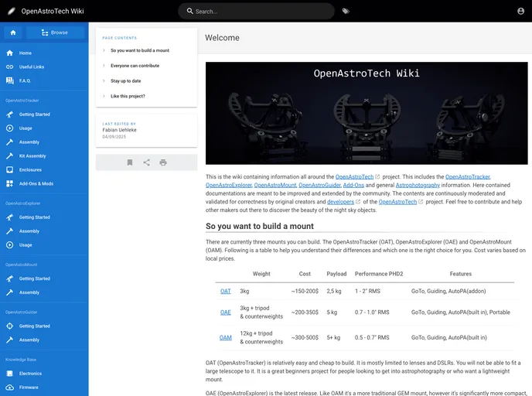Viewport: 532px width, 396px height.
Task: Open the user account icon
Action: 521,11
